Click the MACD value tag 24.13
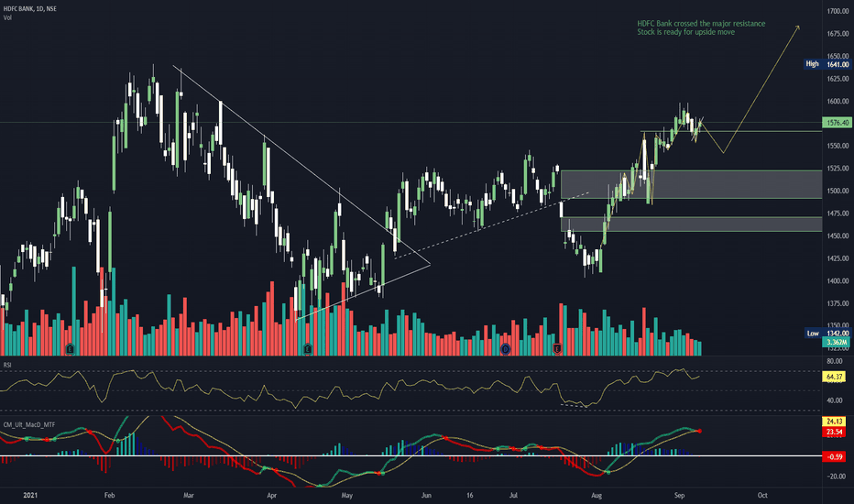Screen dimensions: 854x504 (x=834, y=422)
